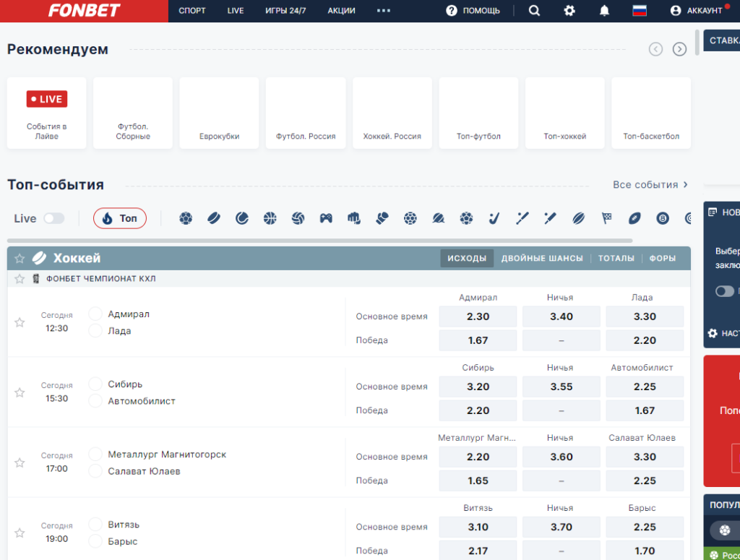Star the Адмирал vs Лада match
Screen dimensions: 740x560
point(20,323)
